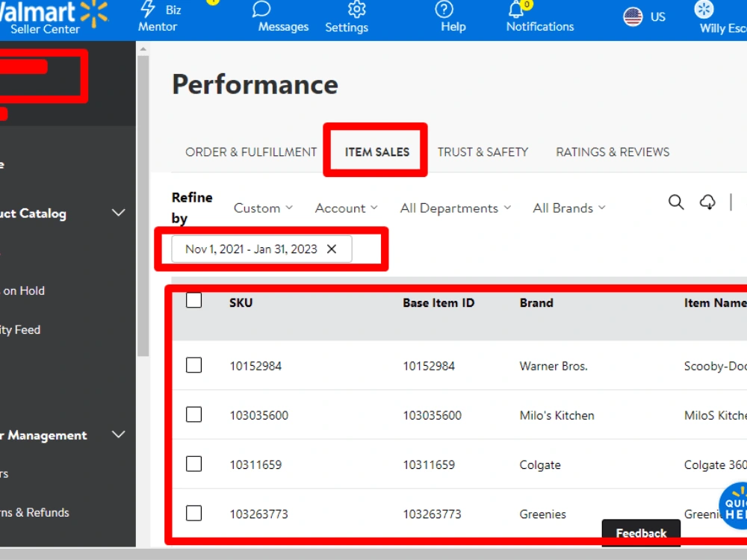Select Greenies brand cell
The width and height of the screenshot is (747, 560).
click(x=542, y=514)
